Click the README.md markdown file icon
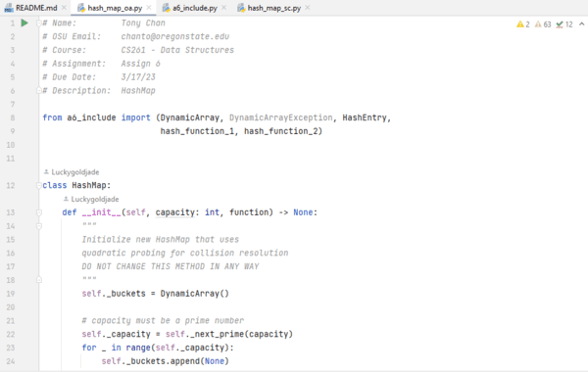The width and height of the screenshot is (588, 372). [9, 8]
